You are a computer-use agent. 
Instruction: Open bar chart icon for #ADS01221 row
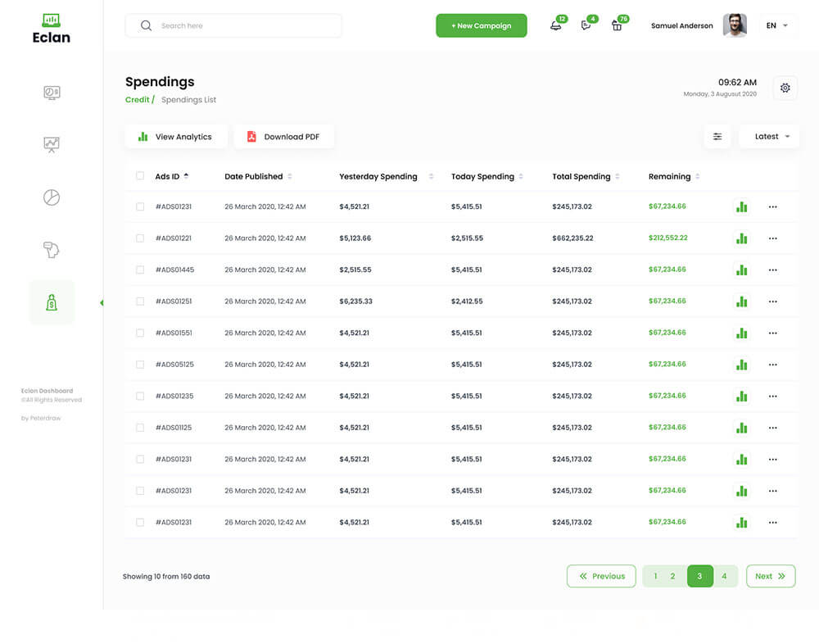point(741,238)
